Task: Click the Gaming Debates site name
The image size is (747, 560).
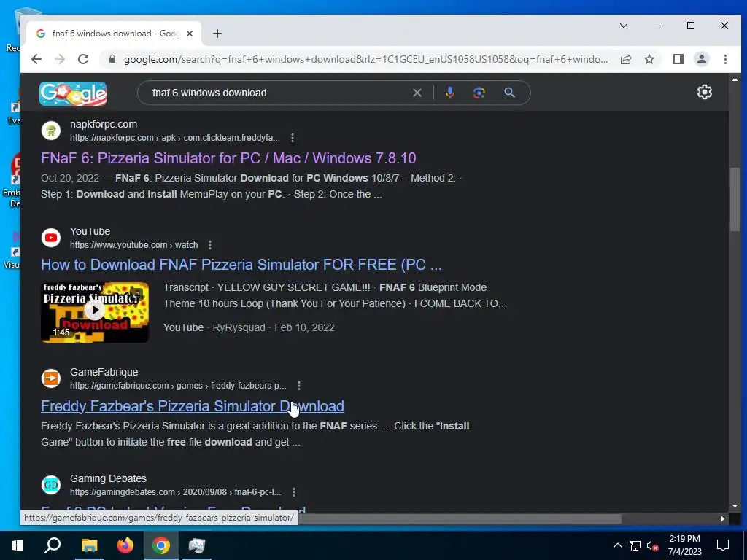Action: [108, 478]
